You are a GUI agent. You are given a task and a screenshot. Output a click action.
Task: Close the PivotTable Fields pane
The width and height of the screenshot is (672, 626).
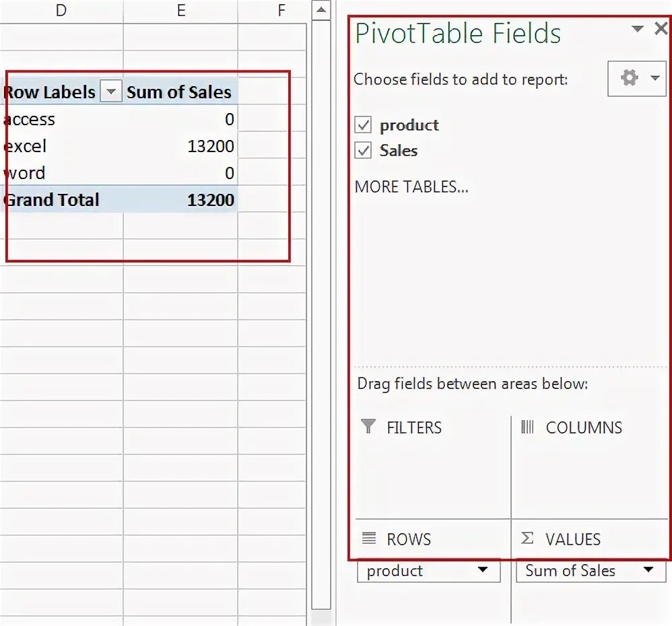tap(661, 29)
